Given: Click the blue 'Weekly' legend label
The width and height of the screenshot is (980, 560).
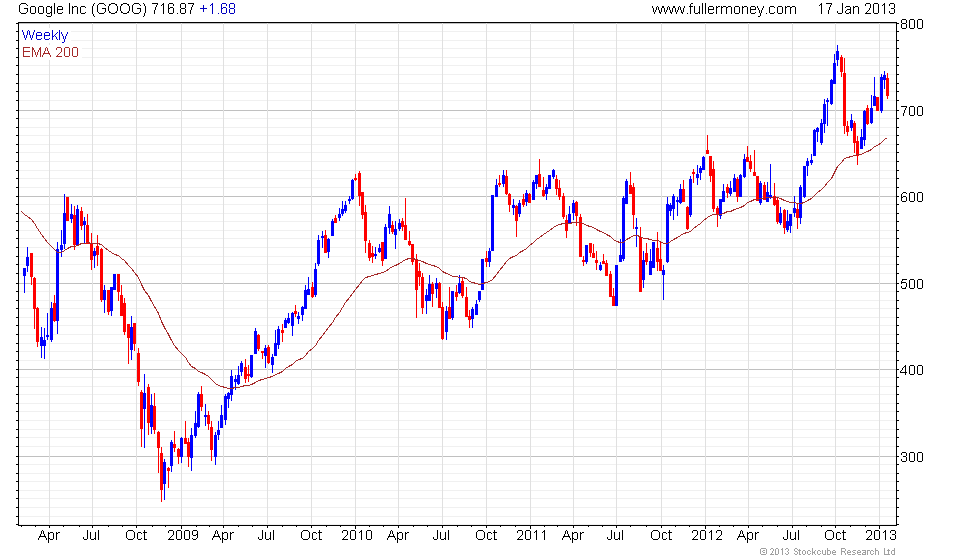Looking at the screenshot, I should [x=45, y=36].
